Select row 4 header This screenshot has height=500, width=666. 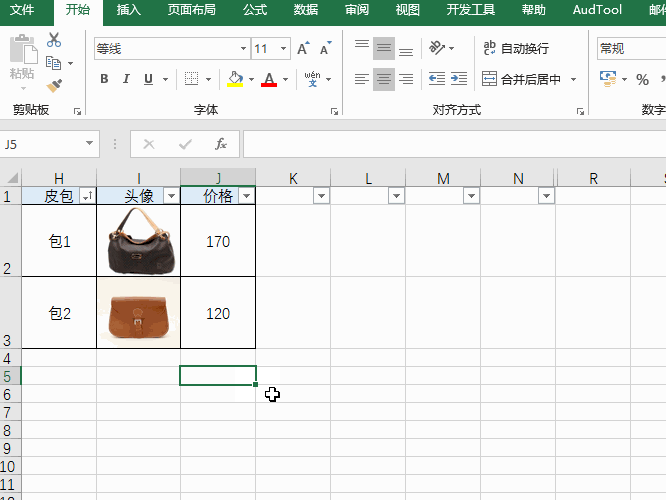(x=10, y=358)
